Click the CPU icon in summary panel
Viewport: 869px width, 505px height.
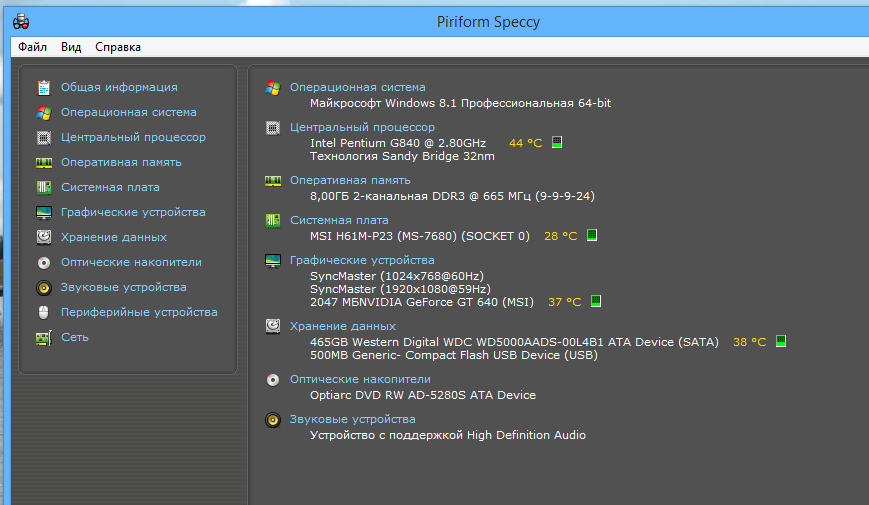point(273,128)
